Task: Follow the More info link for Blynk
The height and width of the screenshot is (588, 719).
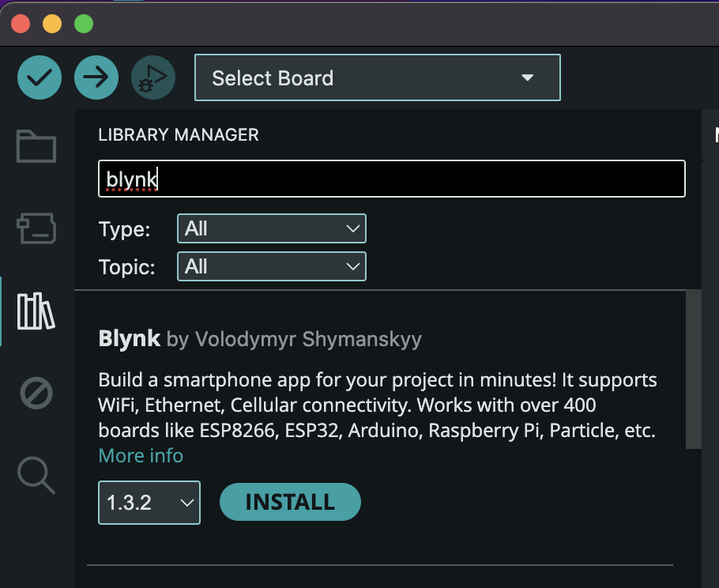Action: (x=141, y=456)
